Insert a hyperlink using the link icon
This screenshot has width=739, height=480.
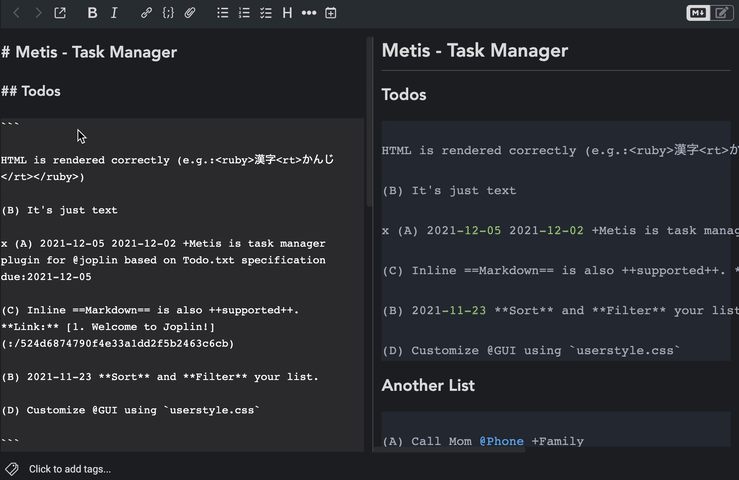pyautogui.click(x=146, y=13)
